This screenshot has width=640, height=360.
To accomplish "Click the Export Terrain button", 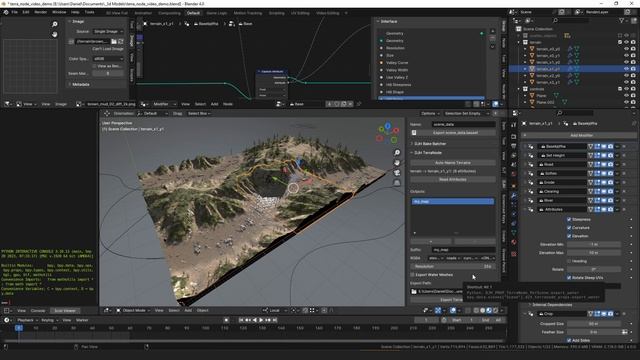I will pyautogui.click(x=453, y=300).
